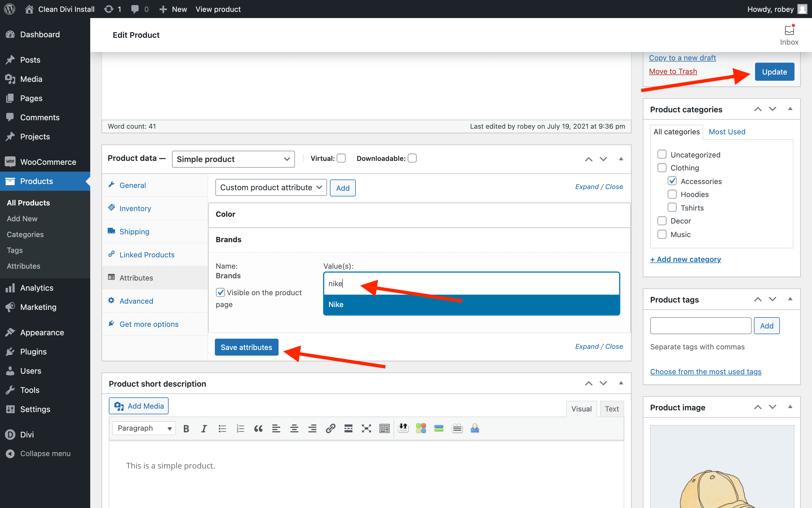Center align text in the editor
Image resolution: width=812 pixels, height=508 pixels.
click(x=294, y=428)
